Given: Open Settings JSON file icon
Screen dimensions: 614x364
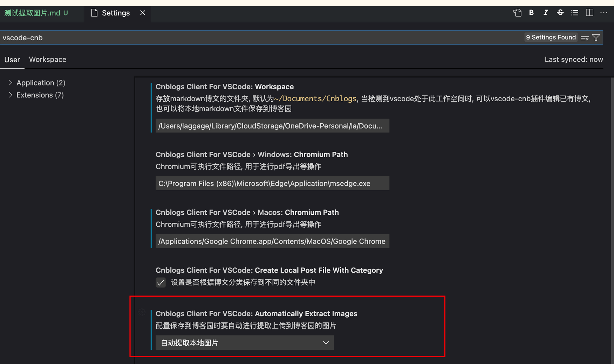Looking at the screenshot, I should click(517, 13).
